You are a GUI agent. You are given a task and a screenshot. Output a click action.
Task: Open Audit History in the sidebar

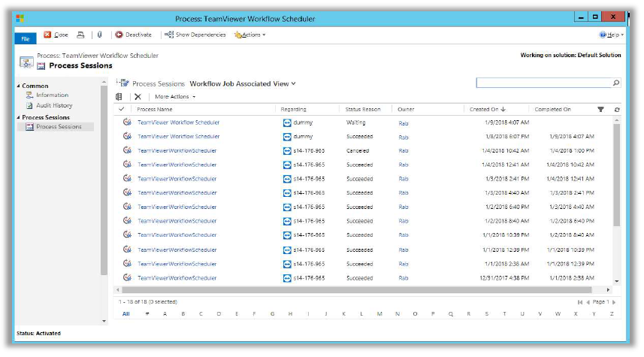click(54, 105)
